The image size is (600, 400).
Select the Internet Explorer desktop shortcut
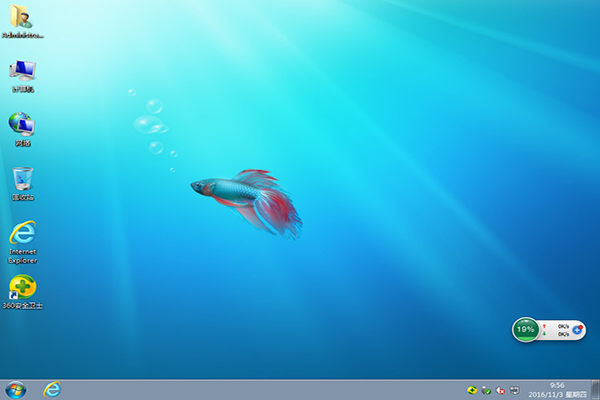click(x=23, y=242)
